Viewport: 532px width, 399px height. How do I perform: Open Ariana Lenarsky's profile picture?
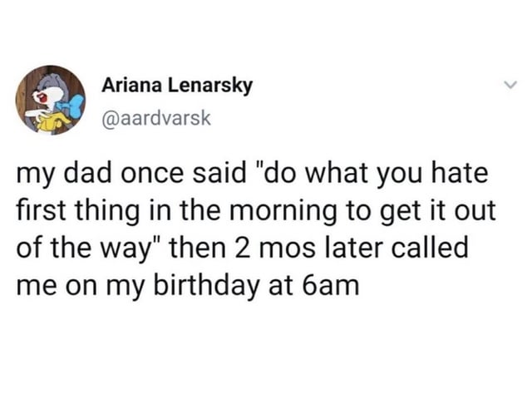51,100
